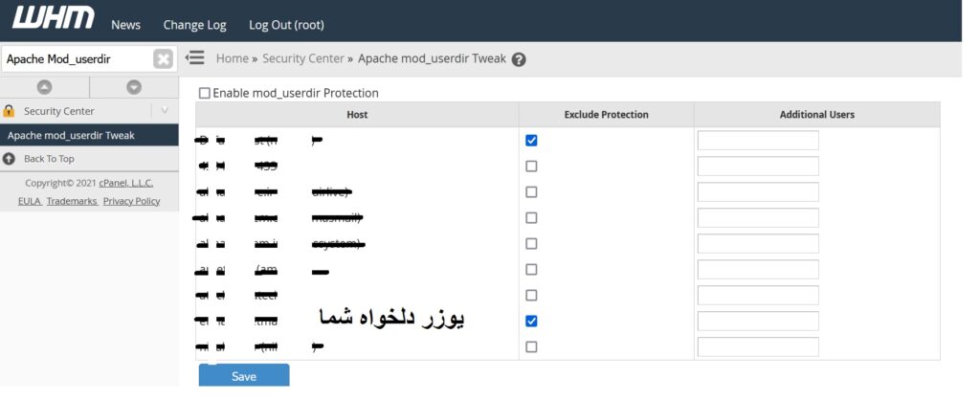Click the expand-all down arrow icon

tap(134, 87)
